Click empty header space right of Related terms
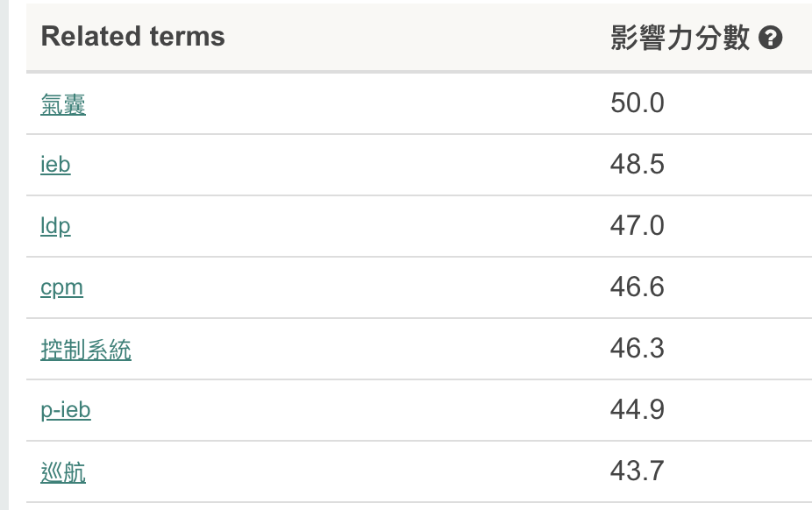 (x=412, y=37)
